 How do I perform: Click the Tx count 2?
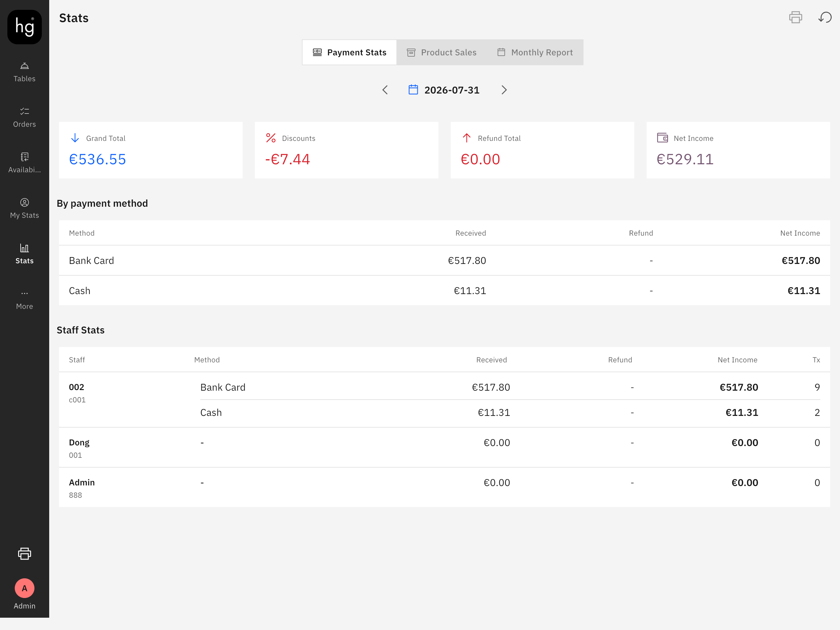pyautogui.click(x=817, y=413)
